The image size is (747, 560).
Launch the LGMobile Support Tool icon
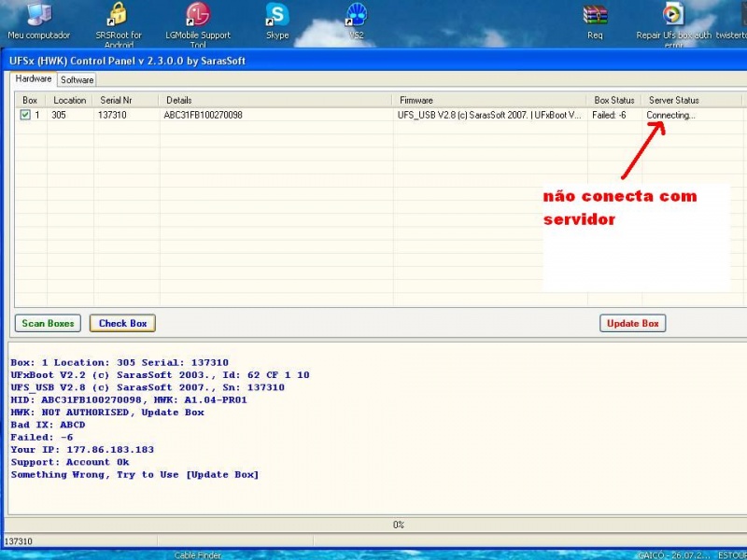point(198,24)
